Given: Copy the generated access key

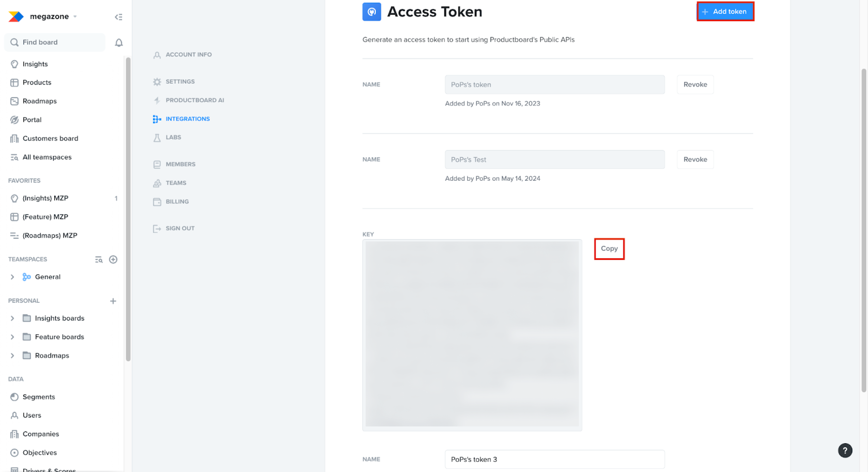Looking at the screenshot, I should pyautogui.click(x=609, y=249).
